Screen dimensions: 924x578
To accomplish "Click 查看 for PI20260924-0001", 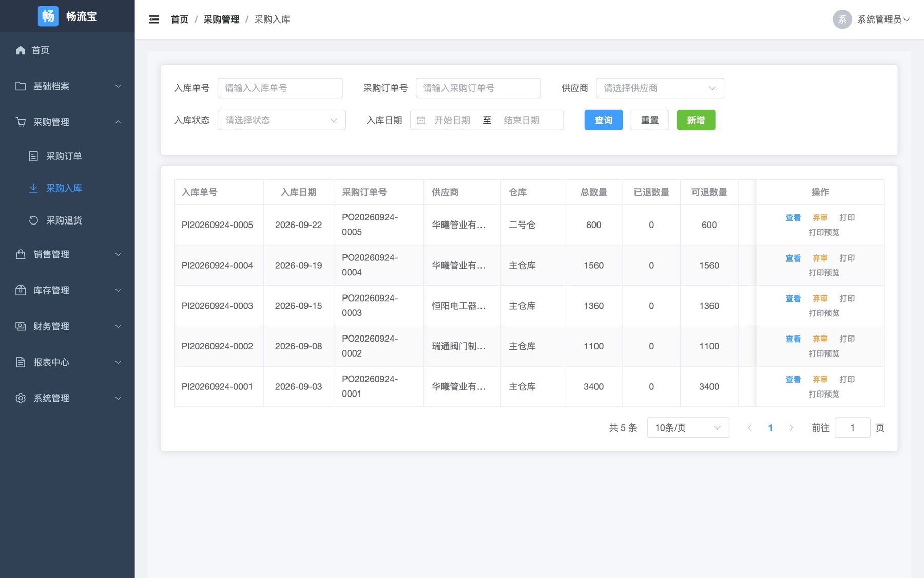I will pyautogui.click(x=793, y=380).
